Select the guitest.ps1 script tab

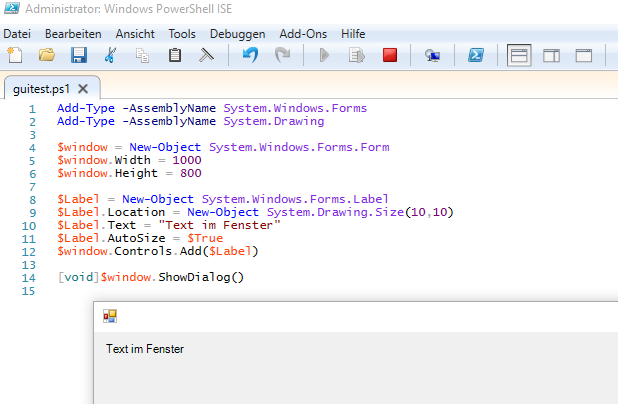(x=41, y=88)
